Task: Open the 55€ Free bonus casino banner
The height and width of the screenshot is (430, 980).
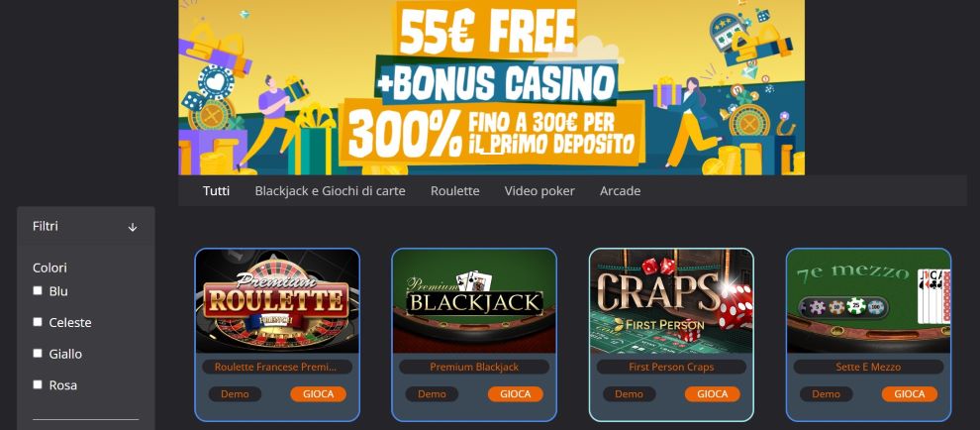Action: (491, 87)
